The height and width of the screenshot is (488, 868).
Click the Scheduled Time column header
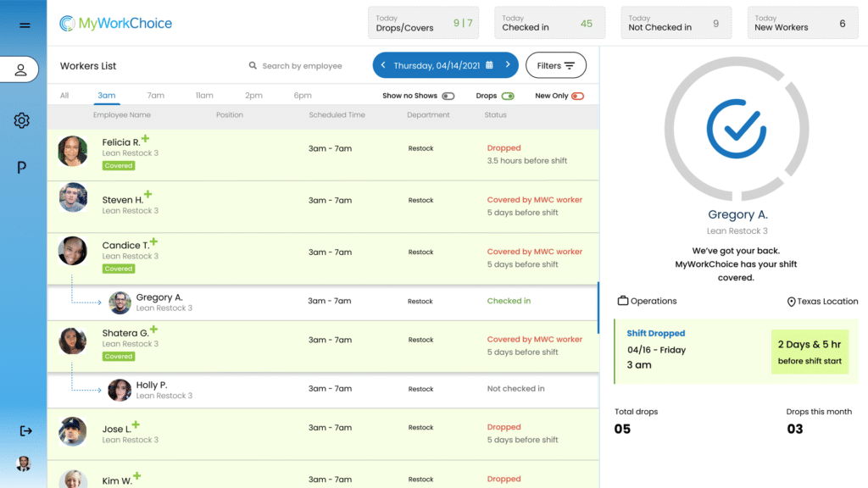tap(337, 115)
